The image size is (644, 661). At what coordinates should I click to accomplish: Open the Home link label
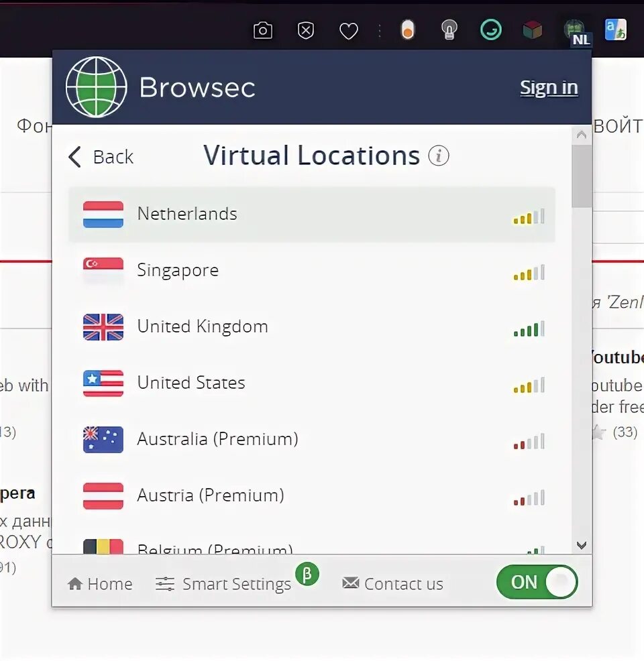[x=109, y=584]
